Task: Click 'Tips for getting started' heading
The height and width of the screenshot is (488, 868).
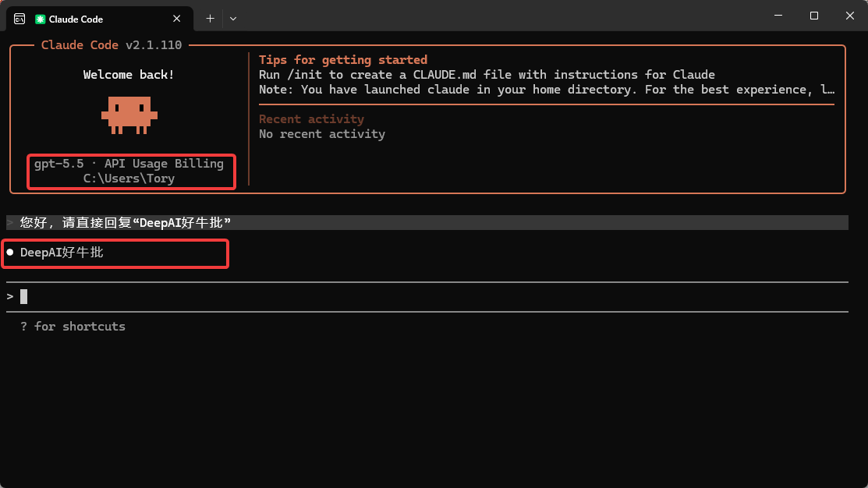Action: coord(343,60)
